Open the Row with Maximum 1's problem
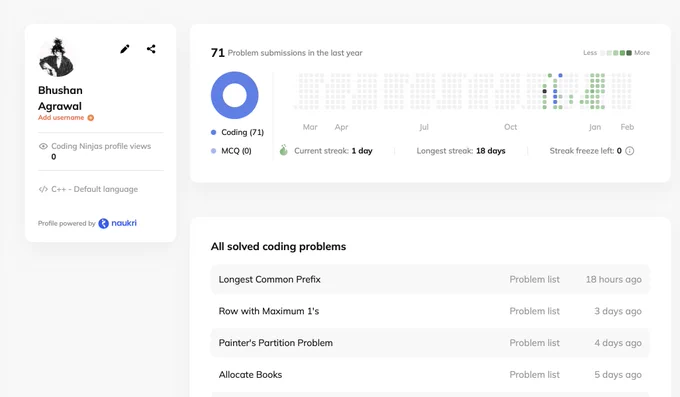Screen dimensions: 680x397 coord(269,311)
